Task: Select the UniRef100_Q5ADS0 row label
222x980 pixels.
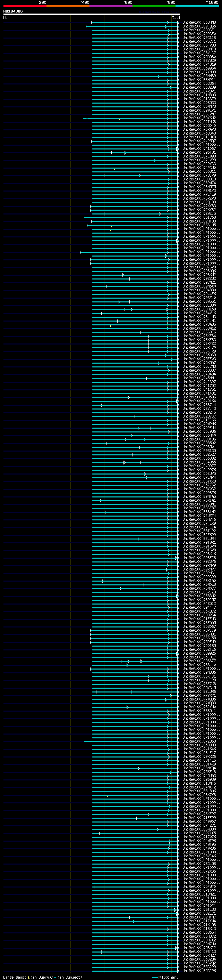Action: click(199, 57)
